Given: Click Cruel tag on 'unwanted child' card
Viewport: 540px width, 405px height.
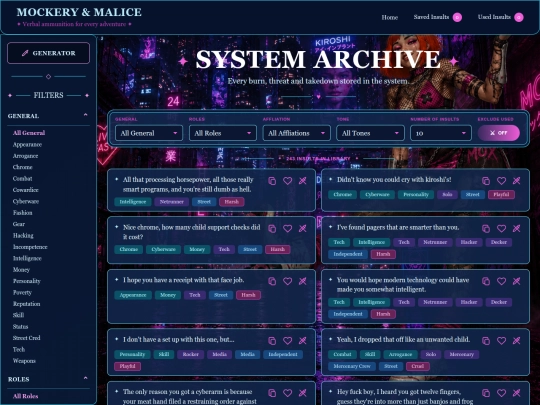Looking at the screenshot, I should [x=417, y=366].
